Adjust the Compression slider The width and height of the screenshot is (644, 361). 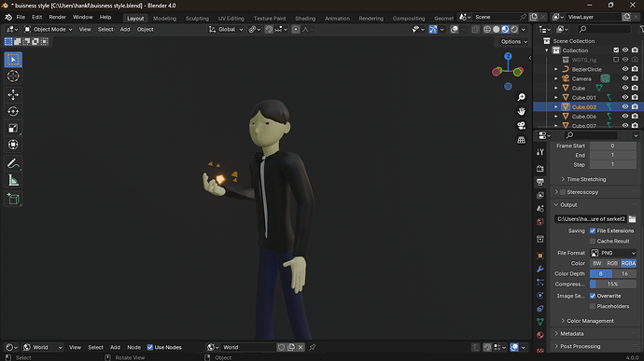pyautogui.click(x=613, y=285)
